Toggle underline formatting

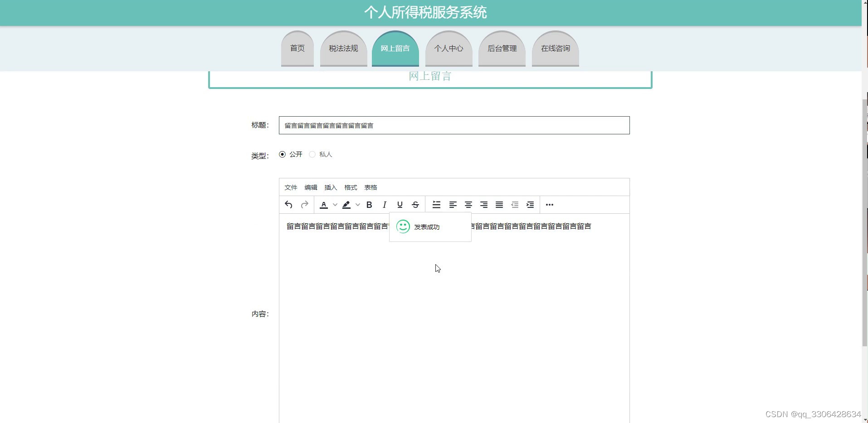point(400,205)
